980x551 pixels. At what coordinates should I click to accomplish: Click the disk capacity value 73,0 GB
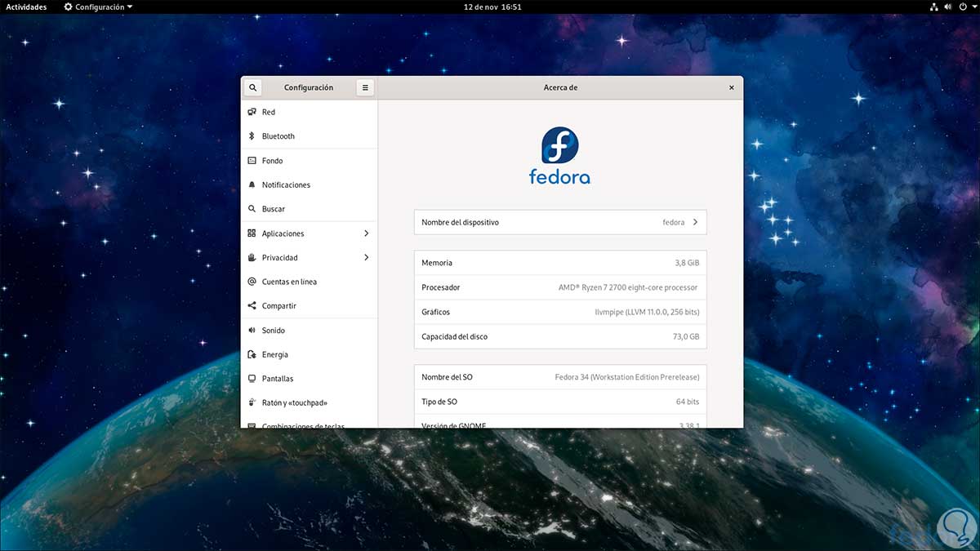click(686, 336)
